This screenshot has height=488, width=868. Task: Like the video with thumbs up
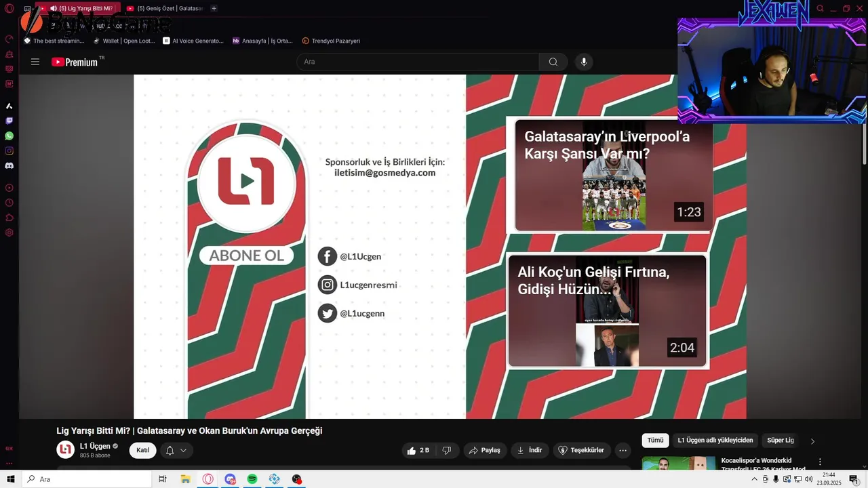[x=420, y=450]
